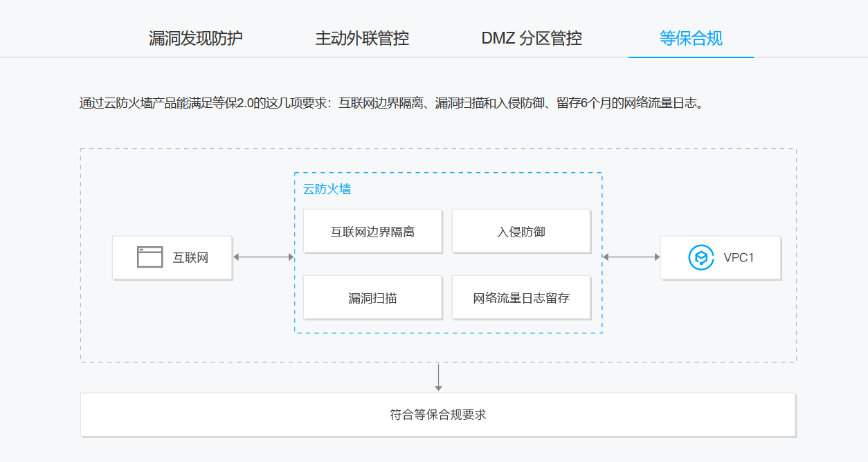The image size is (868, 462).
Task: Click the 等保2.0 description paragraph
Action: coord(392,104)
